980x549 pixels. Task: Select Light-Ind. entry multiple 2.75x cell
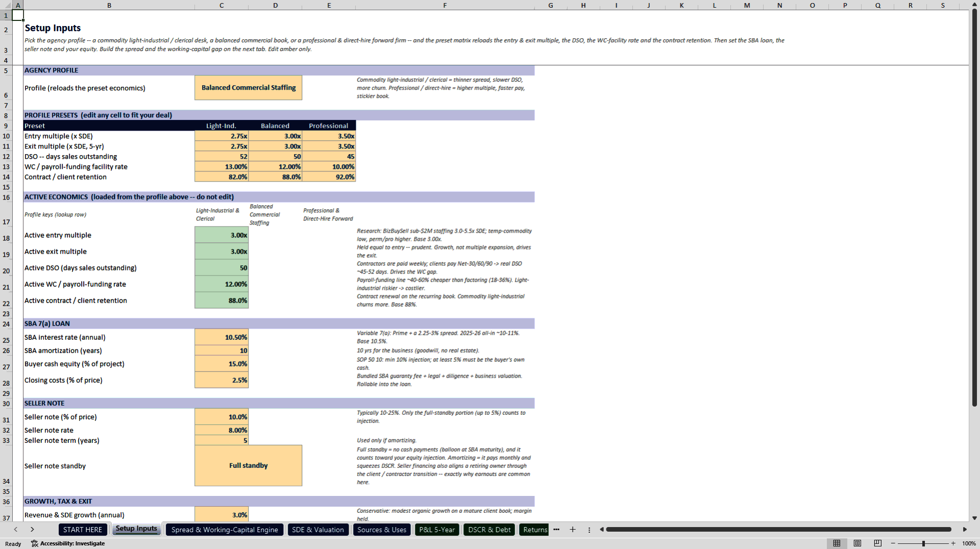[222, 136]
